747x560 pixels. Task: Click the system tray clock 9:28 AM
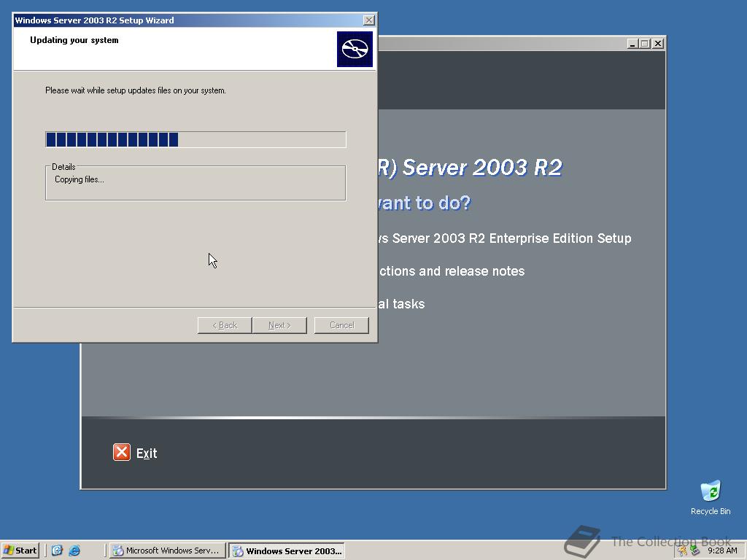722,551
